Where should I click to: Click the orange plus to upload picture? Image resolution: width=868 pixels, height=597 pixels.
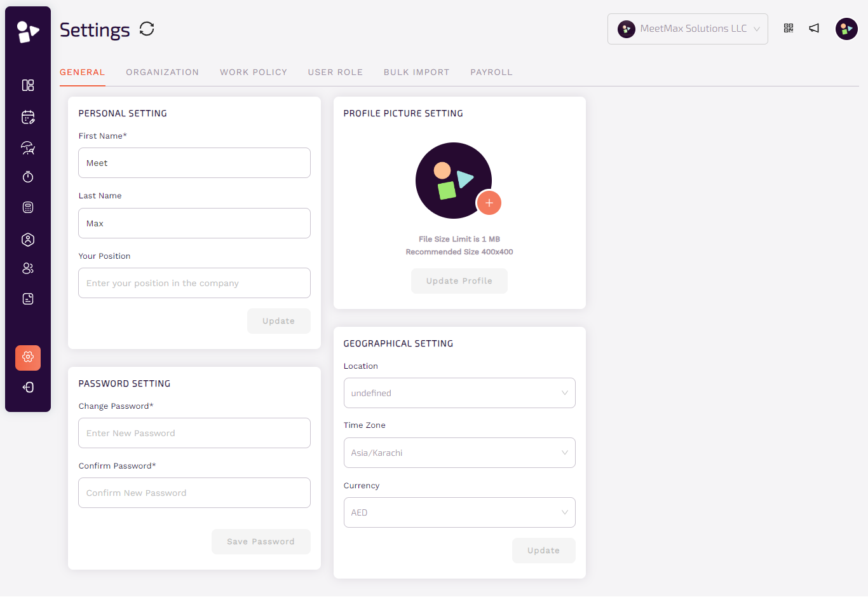(x=489, y=203)
